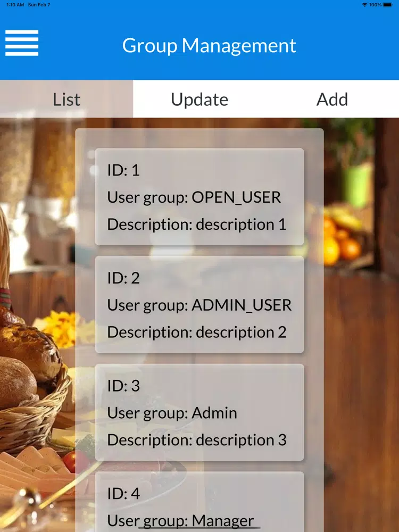Select ID: 1 text
Viewport: 399px width, 532px height.
point(123,170)
